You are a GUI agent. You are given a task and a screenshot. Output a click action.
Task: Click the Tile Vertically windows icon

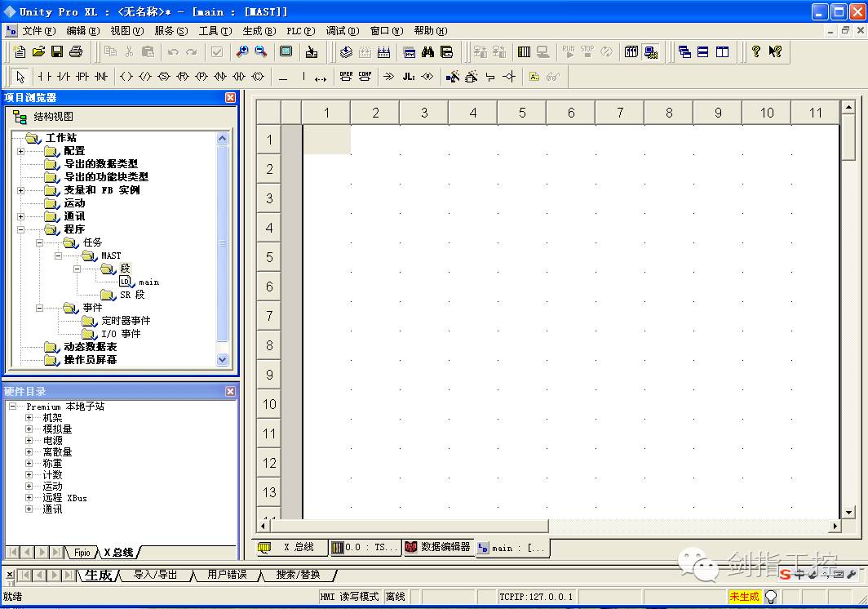[722, 51]
